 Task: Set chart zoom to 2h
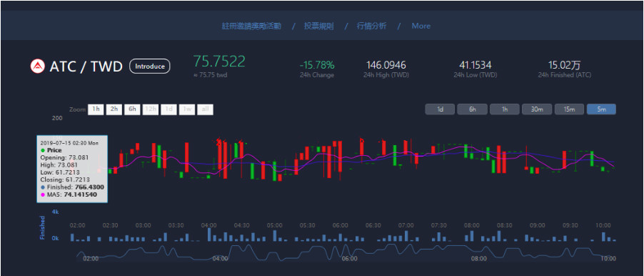(x=114, y=109)
